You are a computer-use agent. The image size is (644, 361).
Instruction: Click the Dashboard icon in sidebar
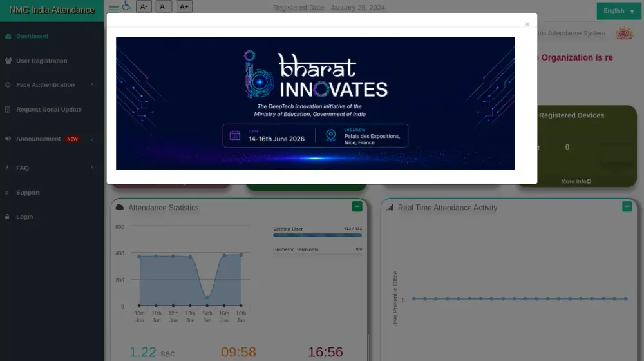pyautogui.click(x=8, y=36)
